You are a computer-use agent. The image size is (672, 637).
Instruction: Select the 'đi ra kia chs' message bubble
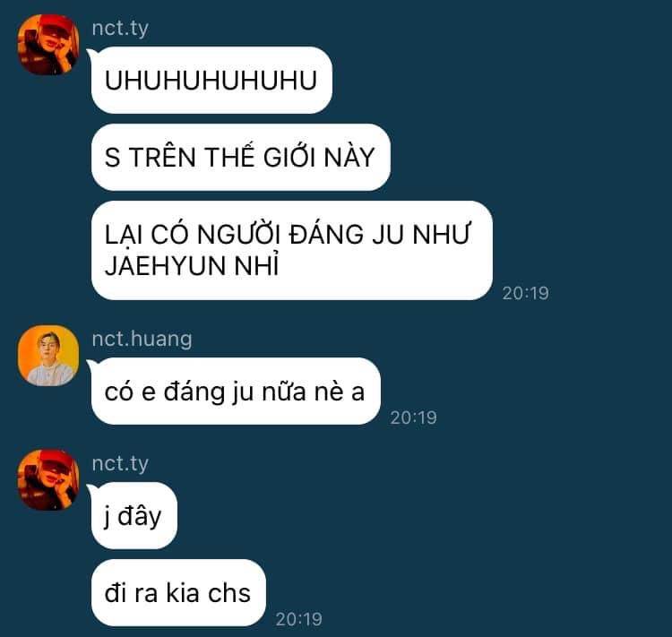(x=178, y=593)
